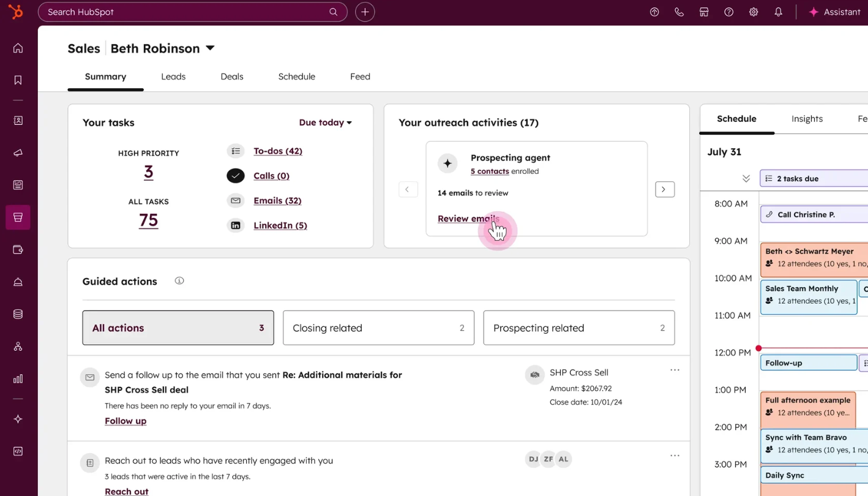The width and height of the screenshot is (868, 496).
Task: Open more options for SHP Cross Sell action
Action: pyautogui.click(x=675, y=370)
